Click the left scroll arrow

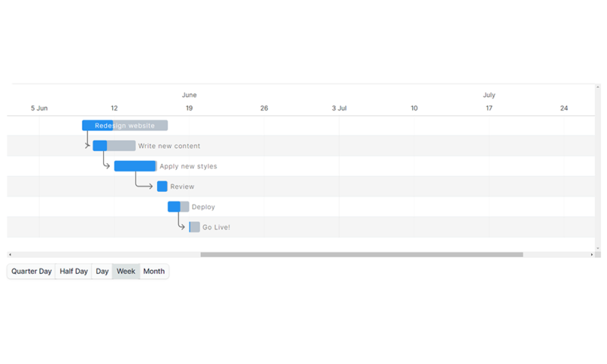(10, 255)
